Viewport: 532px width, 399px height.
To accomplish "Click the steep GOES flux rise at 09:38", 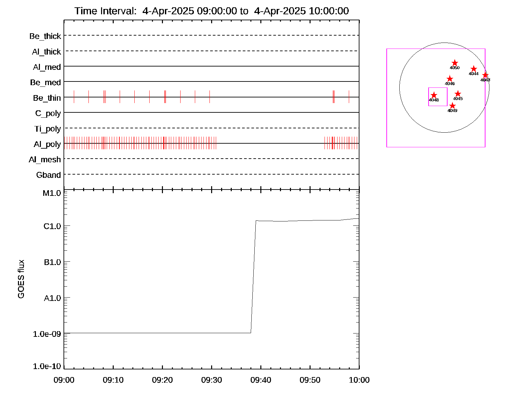I will click(253, 277).
